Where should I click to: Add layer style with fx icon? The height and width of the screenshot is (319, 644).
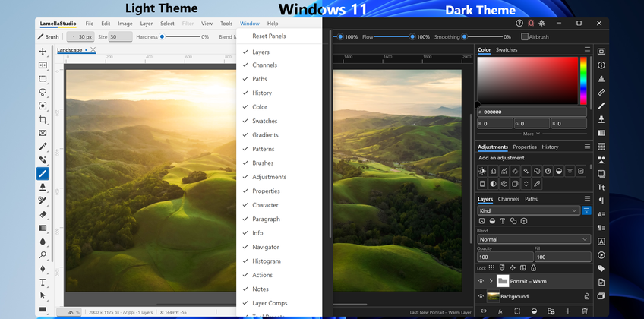click(x=500, y=311)
